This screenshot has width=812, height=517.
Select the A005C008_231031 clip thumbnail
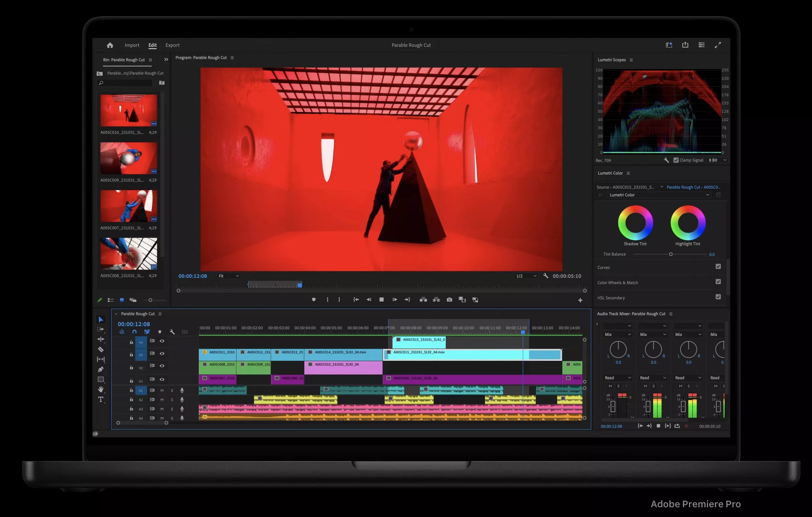coord(128,253)
